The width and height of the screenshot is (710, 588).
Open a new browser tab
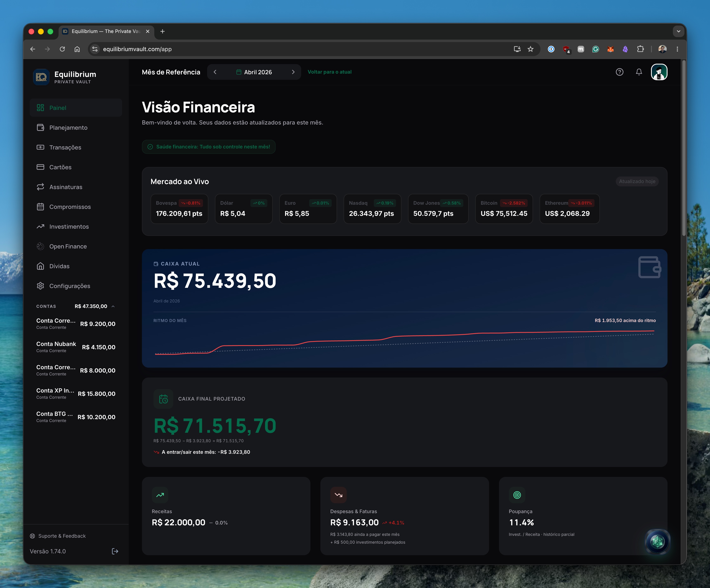click(x=163, y=31)
